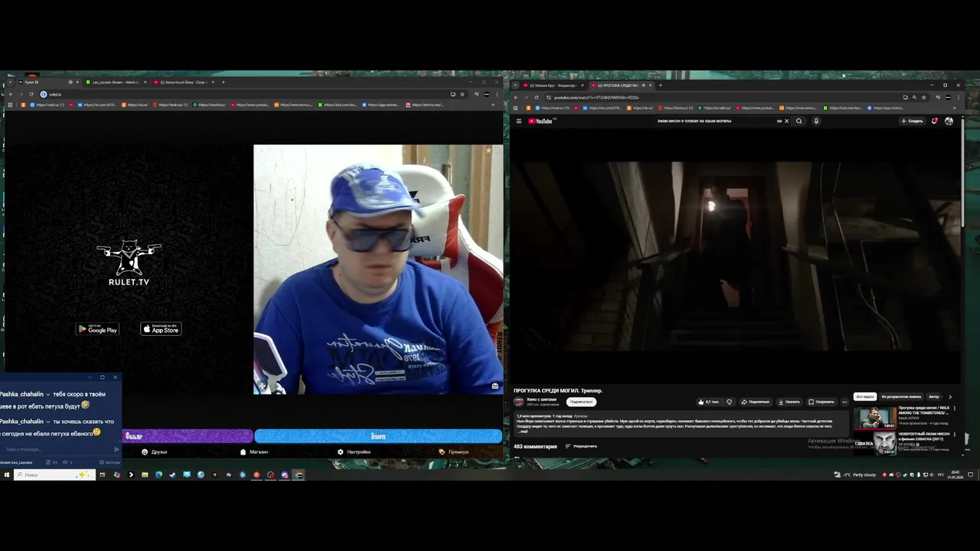Bookmark YouTube page with star icon
980x551 pixels.
[923, 97]
